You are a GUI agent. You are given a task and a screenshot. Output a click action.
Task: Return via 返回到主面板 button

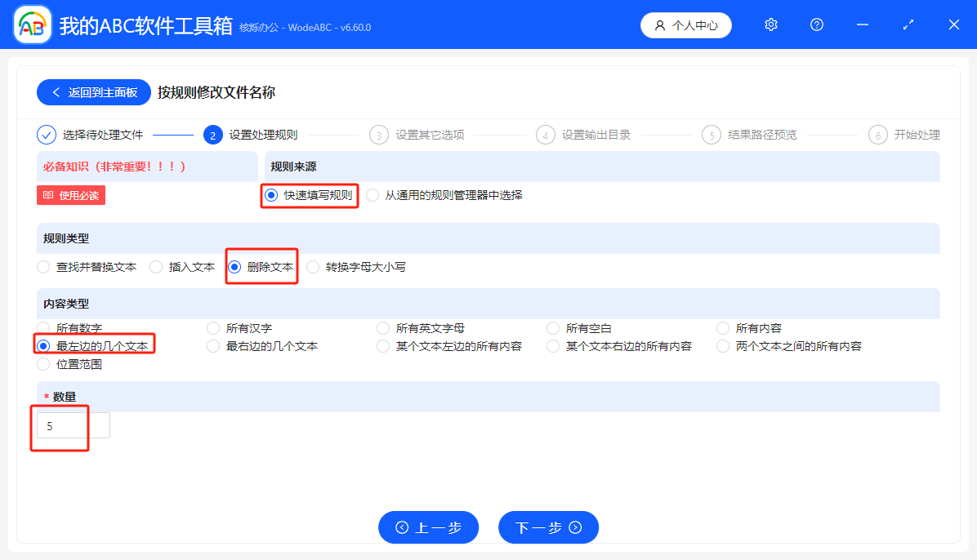tap(93, 91)
